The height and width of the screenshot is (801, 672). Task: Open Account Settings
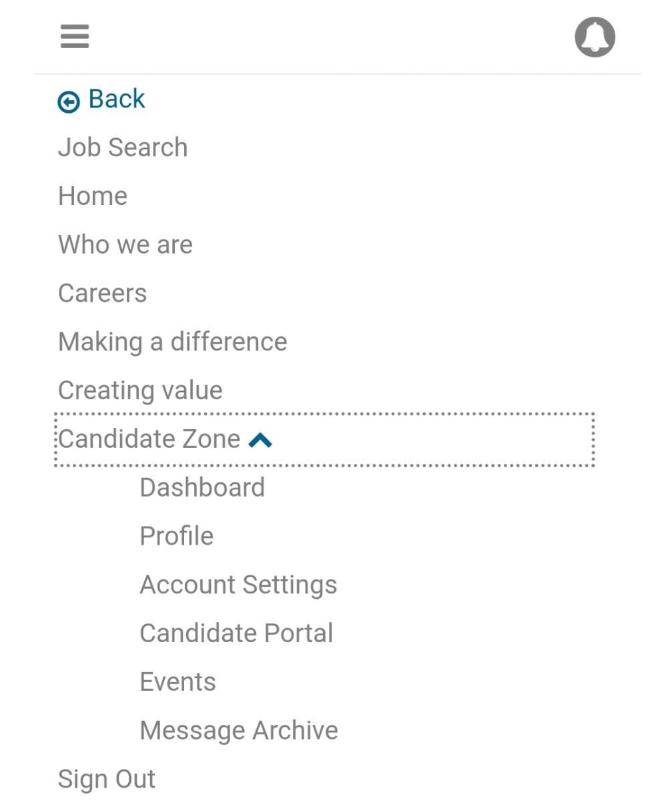point(238,585)
